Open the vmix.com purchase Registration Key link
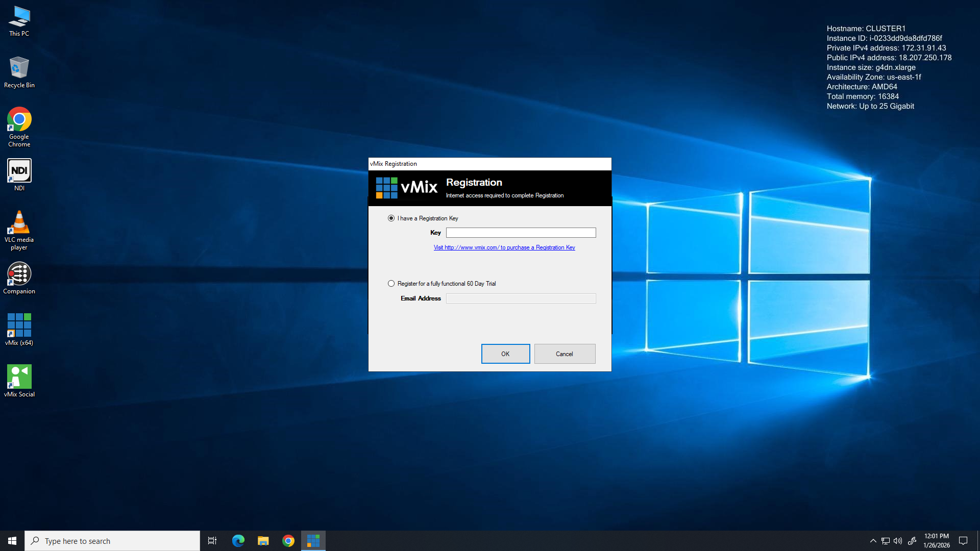The height and width of the screenshot is (551, 980). coord(504,247)
